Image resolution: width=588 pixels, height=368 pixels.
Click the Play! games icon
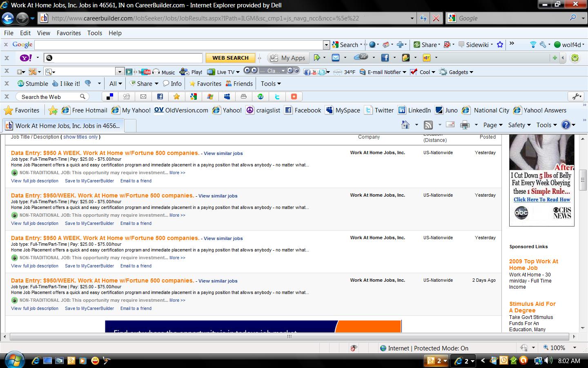click(x=191, y=72)
